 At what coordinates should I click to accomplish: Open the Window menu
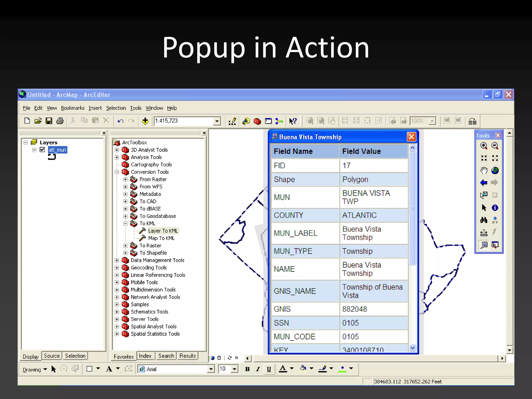(x=154, y=108)
